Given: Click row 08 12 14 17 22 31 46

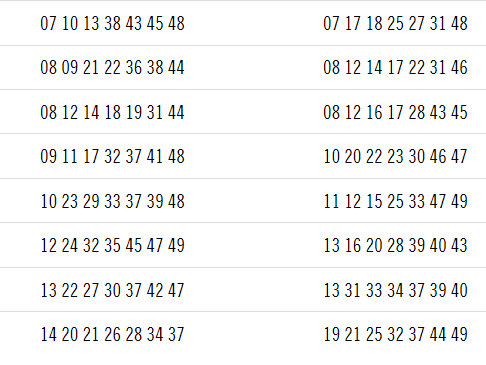Looking at the screenshot, I should [x=395, y=67].
